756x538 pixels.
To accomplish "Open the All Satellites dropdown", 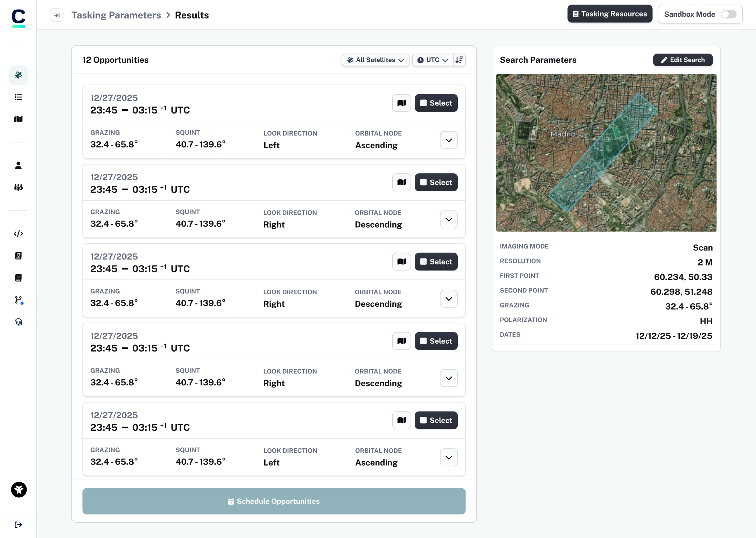I will tap(375, 60).
